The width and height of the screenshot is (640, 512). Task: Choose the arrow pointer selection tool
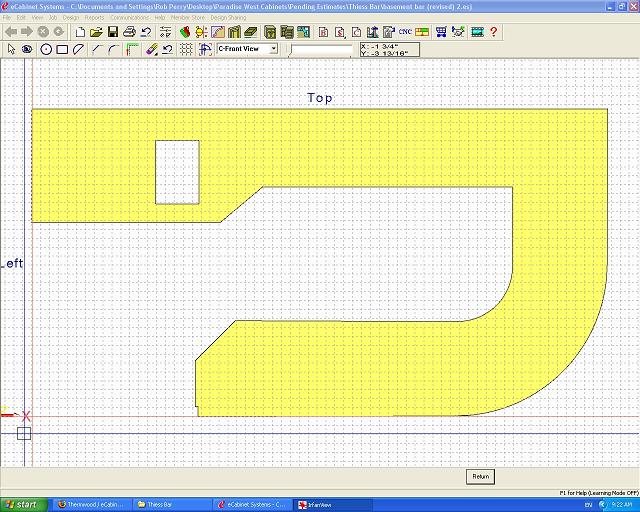(11, 49)
